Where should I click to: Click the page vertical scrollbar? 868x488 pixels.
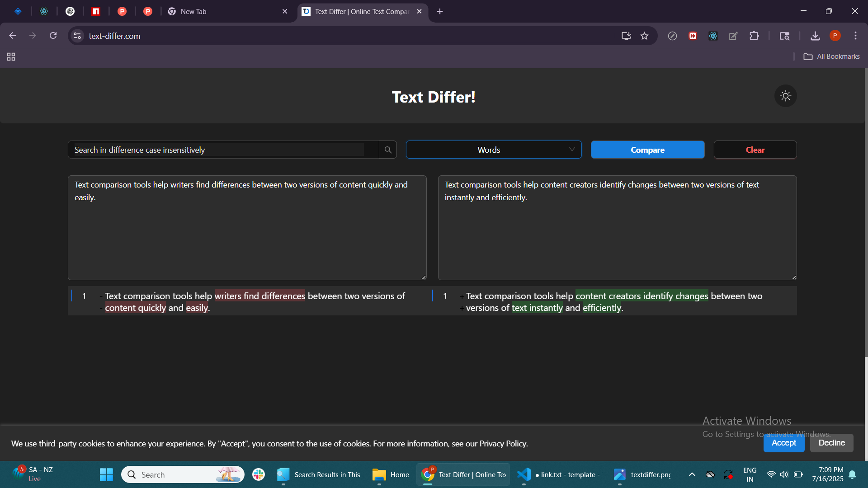click(866, 212)
